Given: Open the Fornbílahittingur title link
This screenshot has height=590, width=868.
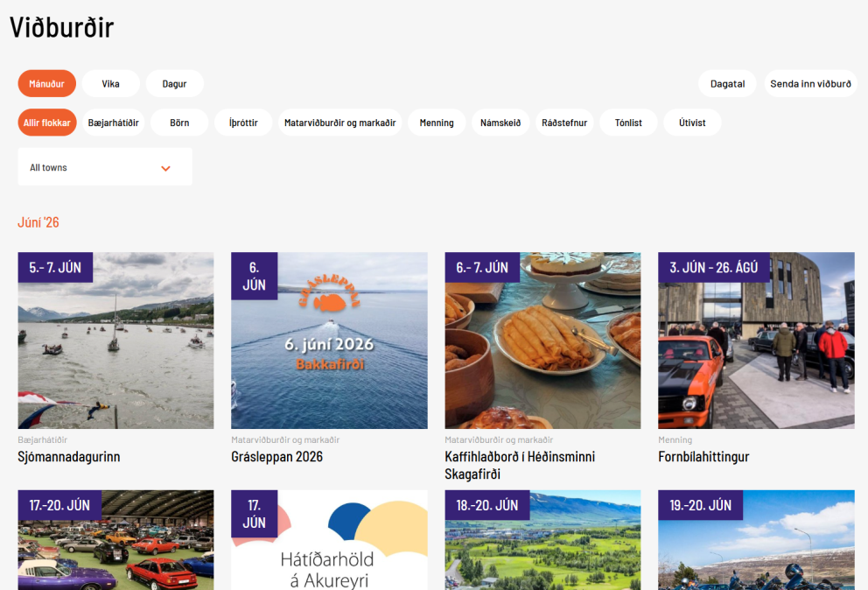Looking at the screenshot, I should tap(703, 456).
